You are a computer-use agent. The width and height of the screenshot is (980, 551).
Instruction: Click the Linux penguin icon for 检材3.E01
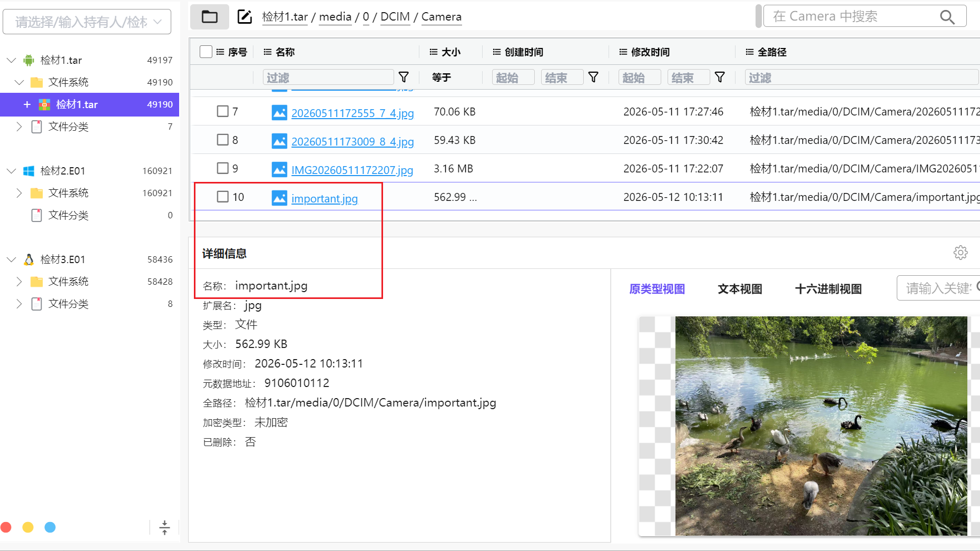click(29, 259)
